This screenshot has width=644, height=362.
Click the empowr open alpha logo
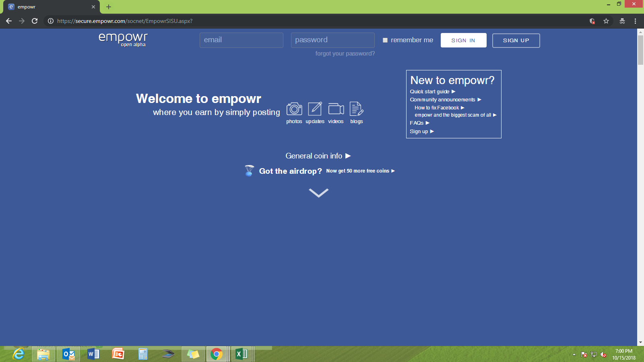pyautogui.click(x=123, y=39)
